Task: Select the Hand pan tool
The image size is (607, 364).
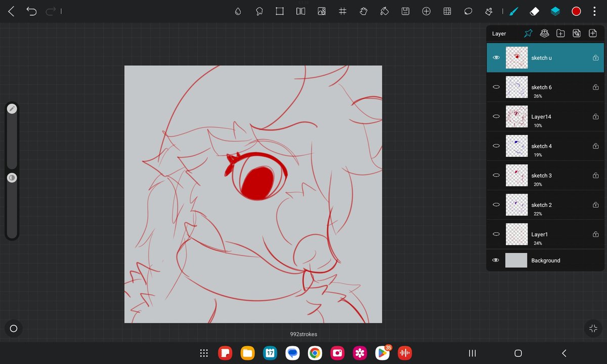Action: coord(364,11)
